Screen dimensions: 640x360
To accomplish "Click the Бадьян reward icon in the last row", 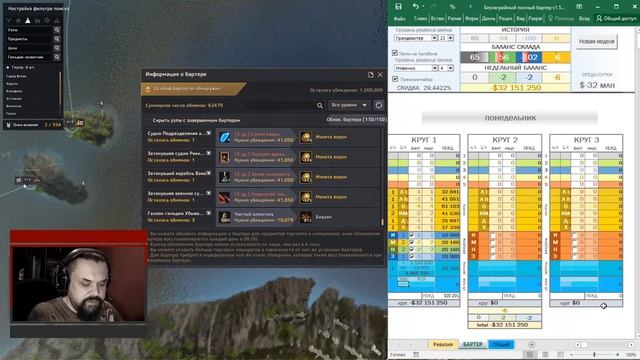I will [306, 217].
